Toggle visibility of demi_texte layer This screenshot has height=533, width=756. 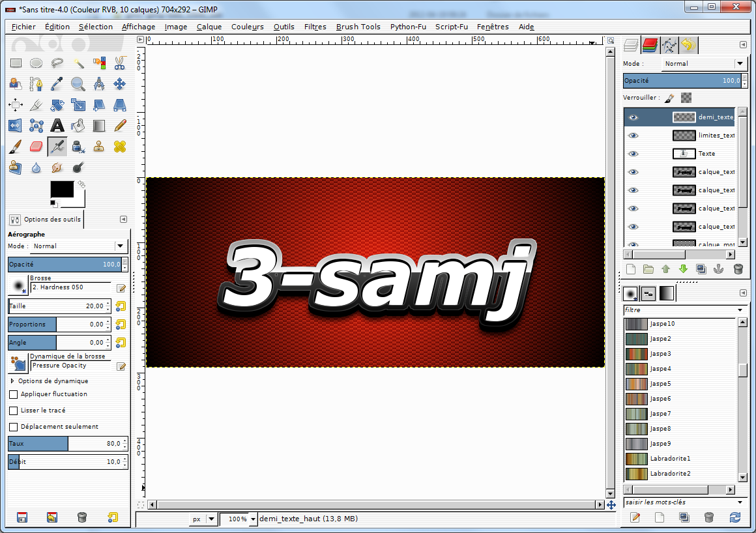pyautogui.click(x=633, y=117)
